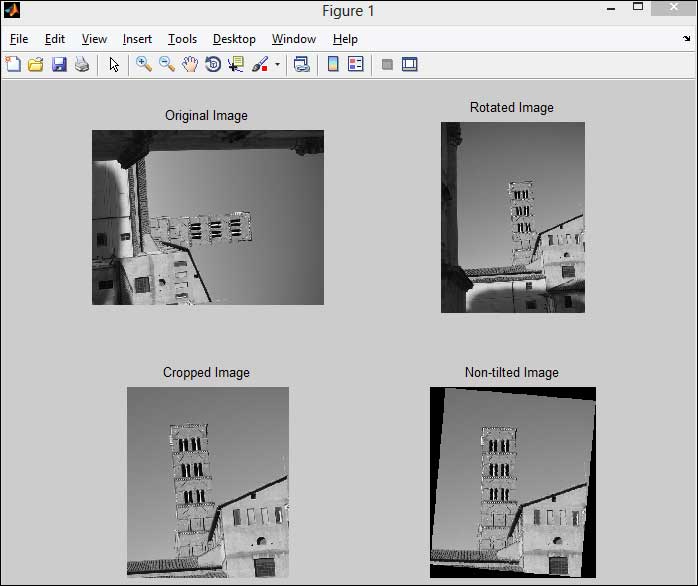Insert a legend using the toolbar icon
Viewport: 698px width, 586px height.
356,64
